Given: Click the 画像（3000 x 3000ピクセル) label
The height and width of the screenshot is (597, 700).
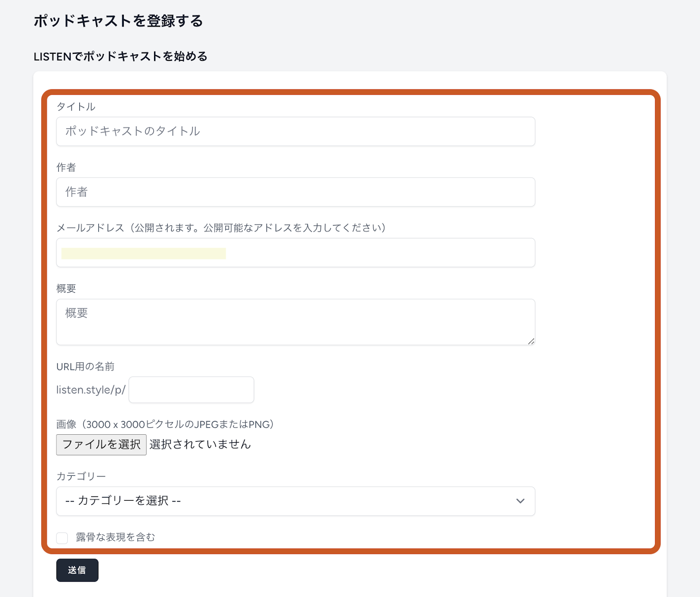Looking at the screenshot, I should (165, 424).
